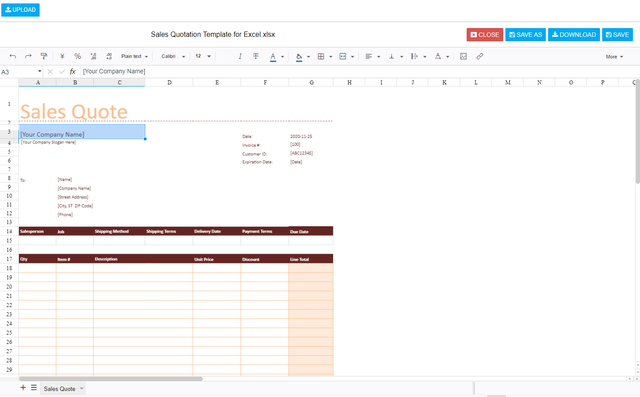Apply cell borders

tap(321, 56)
